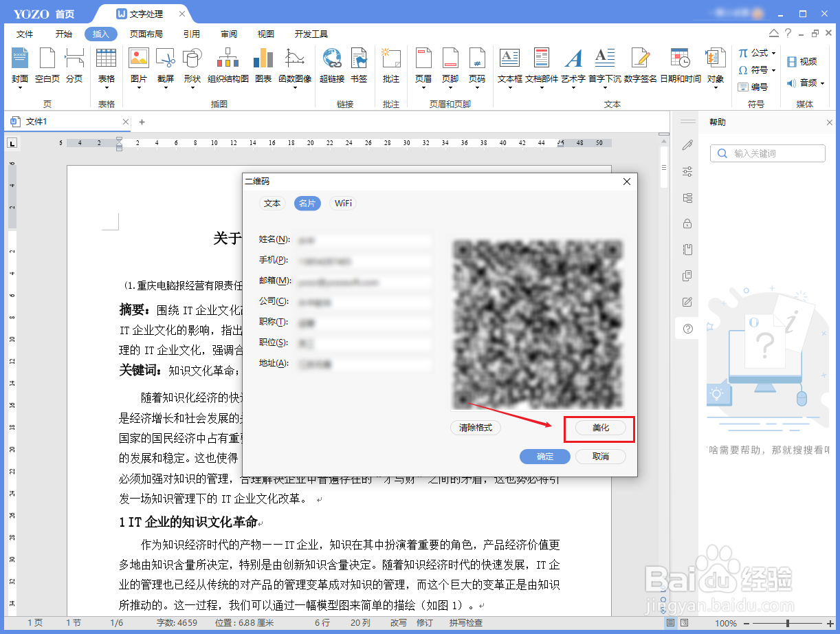Select the 截屏 screenshot tool
Viewport: 840px width, 634px height.
(x=166, y=67)
